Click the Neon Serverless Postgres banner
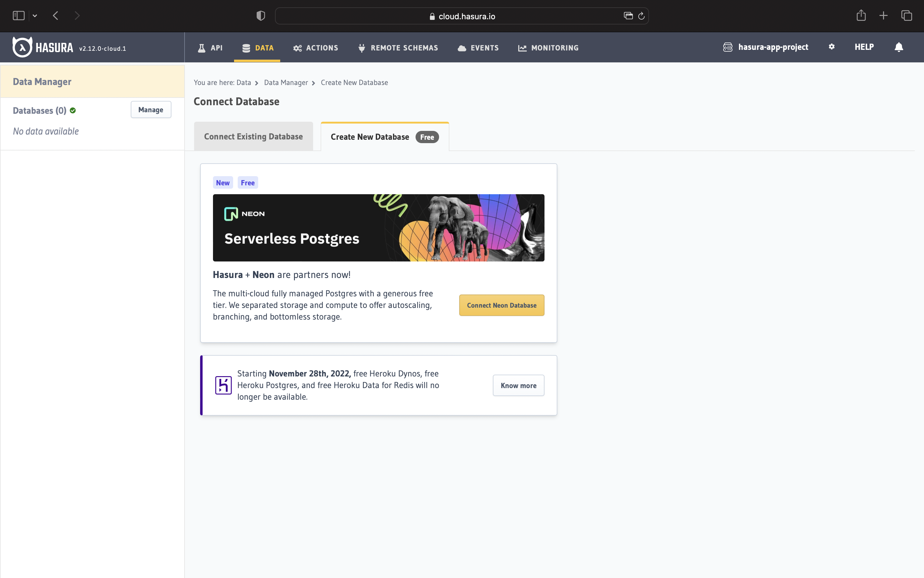The height and width of the screenshot is (578, 924). 378,228
